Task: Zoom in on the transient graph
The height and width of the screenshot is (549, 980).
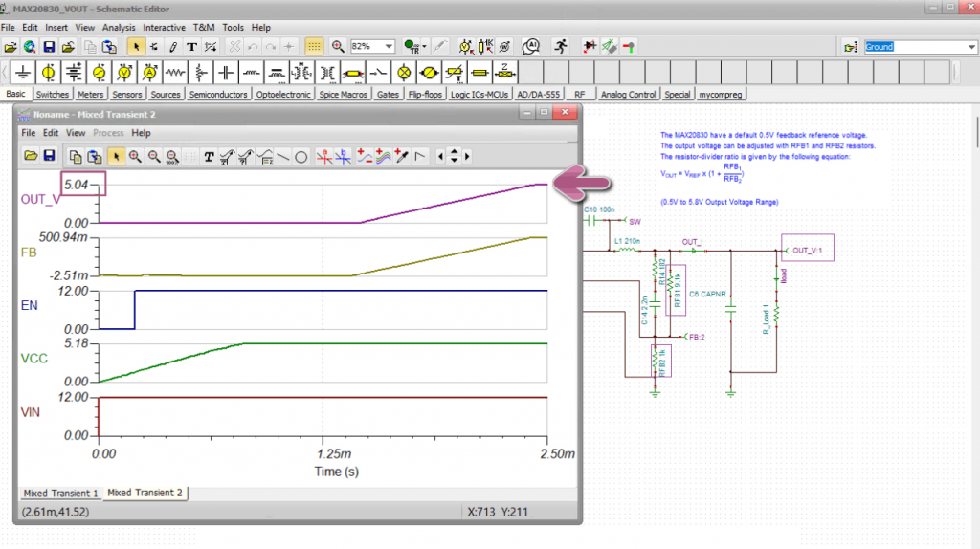Action: (x=135, y=156)
